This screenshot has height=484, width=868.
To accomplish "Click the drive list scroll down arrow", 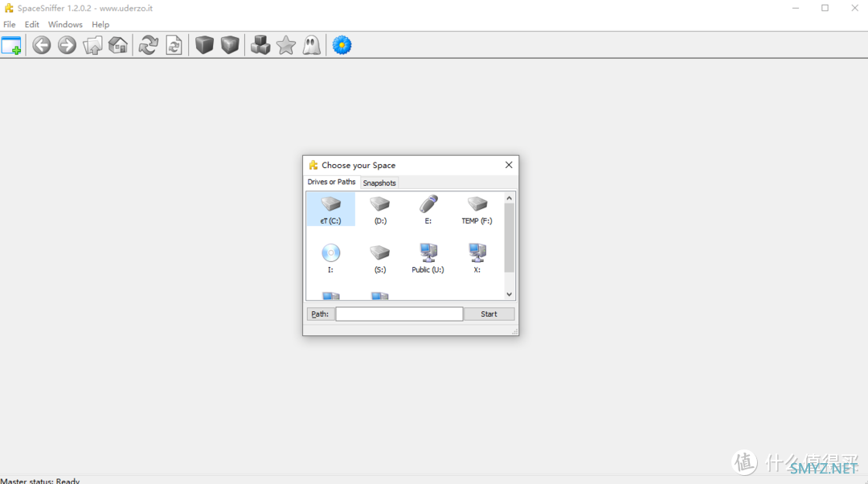I will 510,294.
